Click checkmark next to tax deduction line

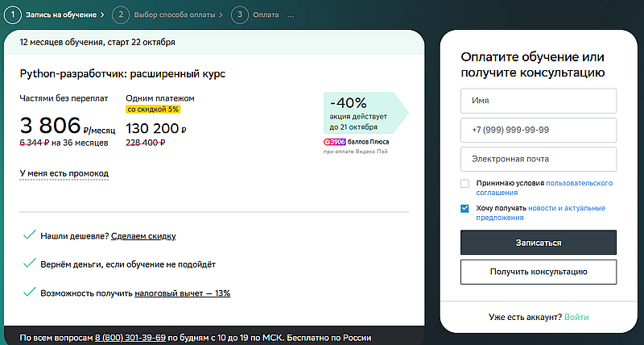[29, 292]
